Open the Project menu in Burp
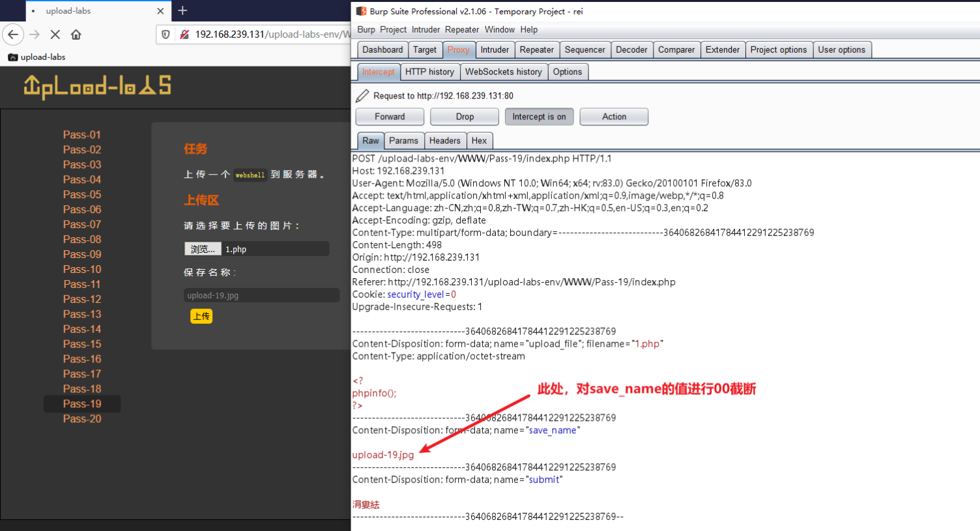980x531 pixels. (393, 30)
